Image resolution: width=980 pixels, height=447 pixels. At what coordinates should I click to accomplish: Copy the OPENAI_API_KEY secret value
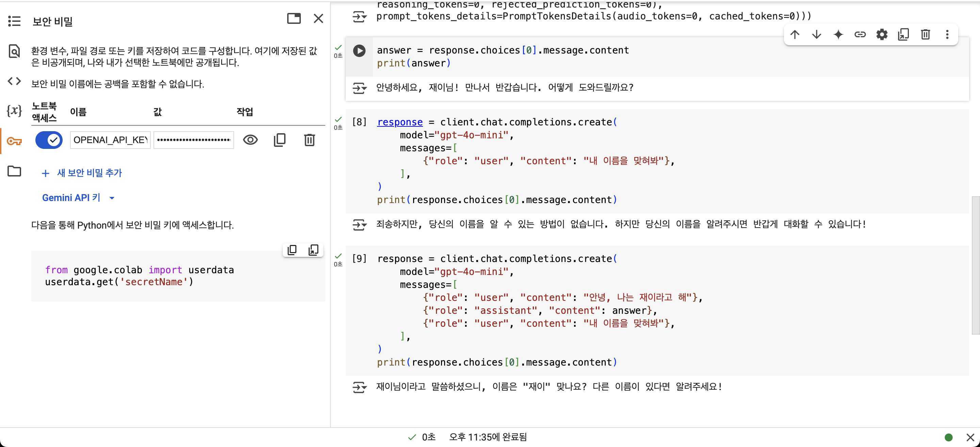pos(280,140)
